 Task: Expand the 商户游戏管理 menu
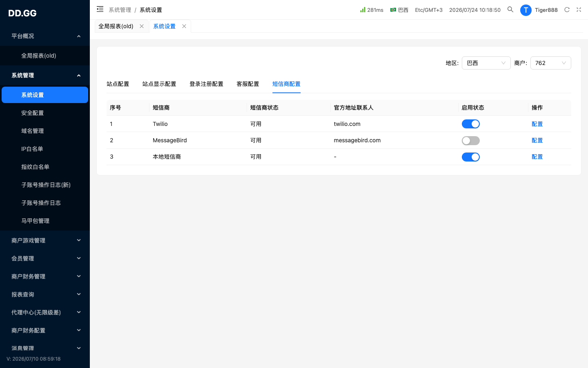coord(45,240)
